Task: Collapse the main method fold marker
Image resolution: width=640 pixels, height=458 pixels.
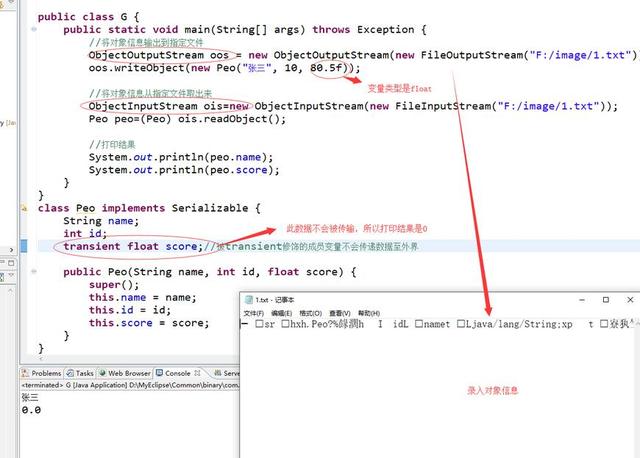Action: coord(34,29)
